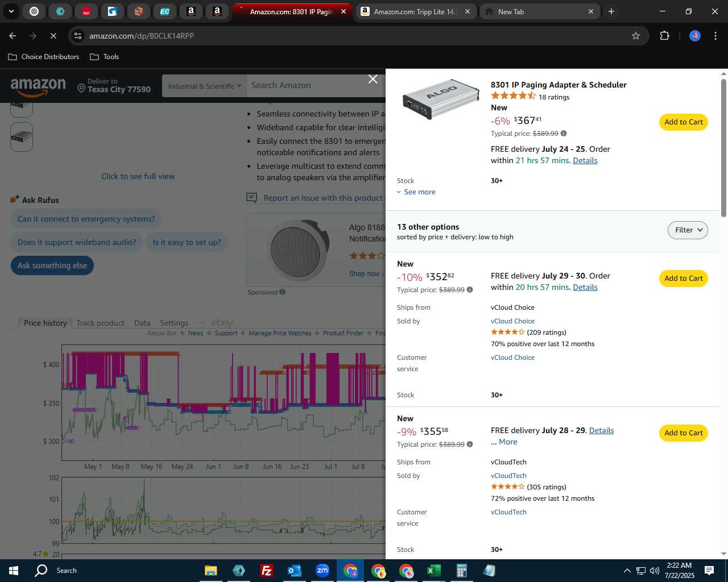Switch to Keepa Track product tab
This screenshot has height=582, width=728.
[x=100, y=323]
